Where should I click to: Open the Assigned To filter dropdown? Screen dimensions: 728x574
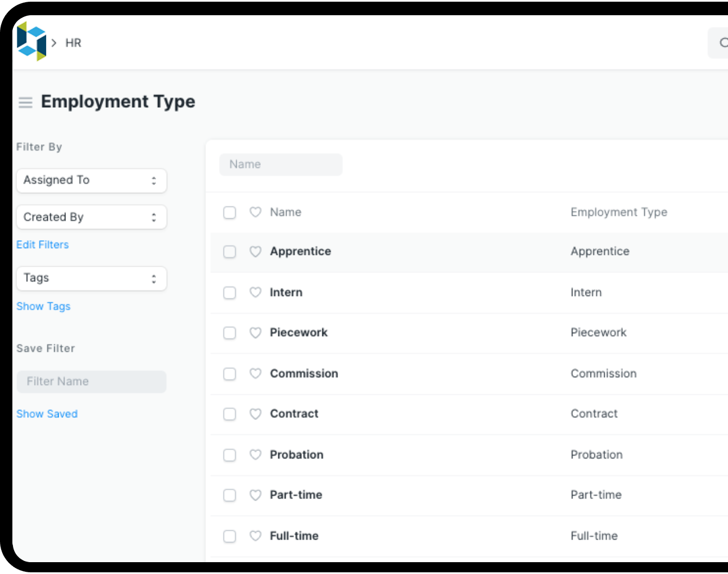pos(91,180)
